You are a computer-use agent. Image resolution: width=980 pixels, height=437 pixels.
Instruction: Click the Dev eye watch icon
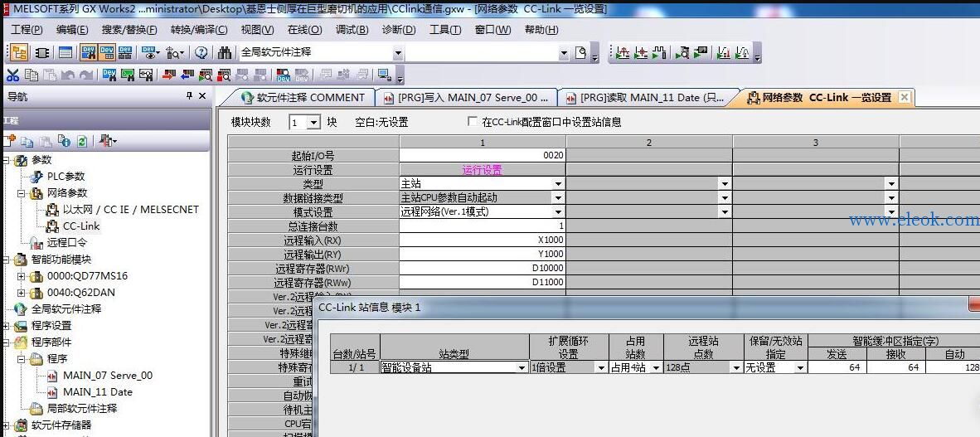click(x=150, y=52)
